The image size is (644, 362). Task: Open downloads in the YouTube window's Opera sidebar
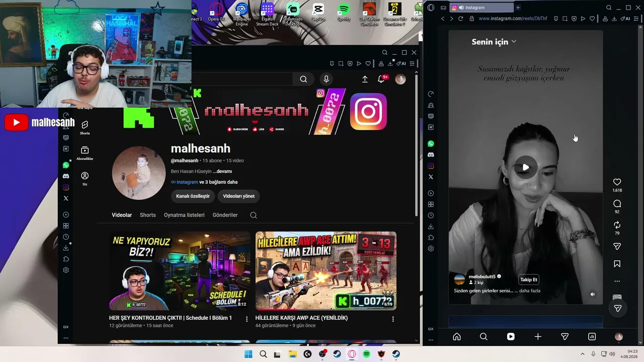66,248
